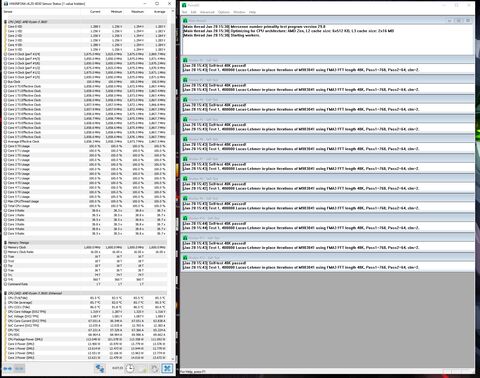Click the logging sheet icon in HWiNFO toolbar
480x378 pixels.
(x=142, y=368)
